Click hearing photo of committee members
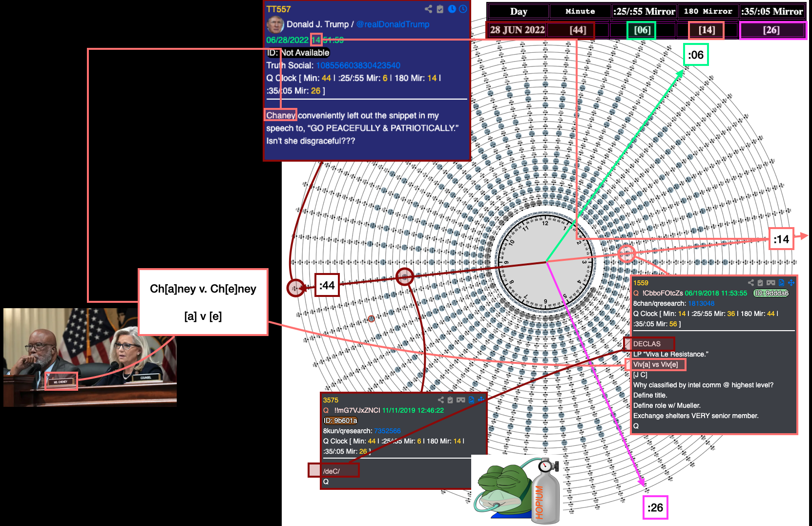Screen dimensions: 812x526 point(90,357)
